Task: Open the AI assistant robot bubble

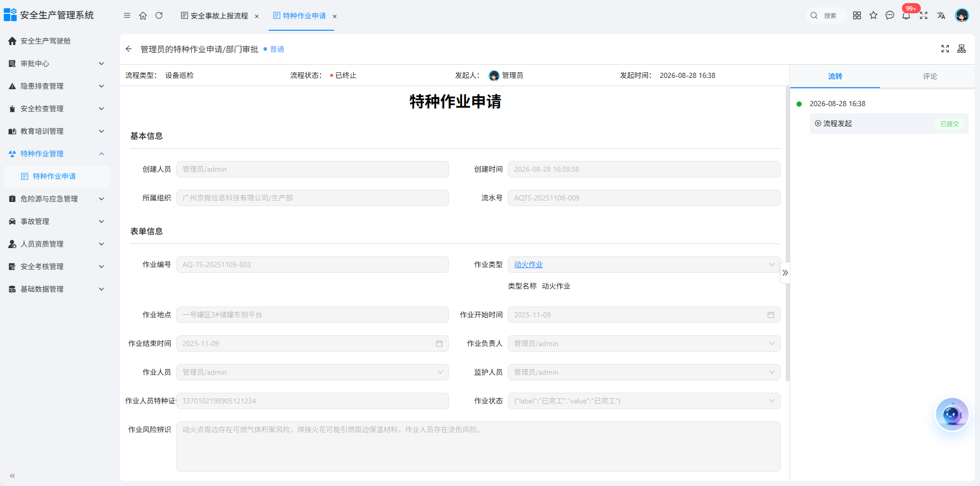Action: click(952, 414)
